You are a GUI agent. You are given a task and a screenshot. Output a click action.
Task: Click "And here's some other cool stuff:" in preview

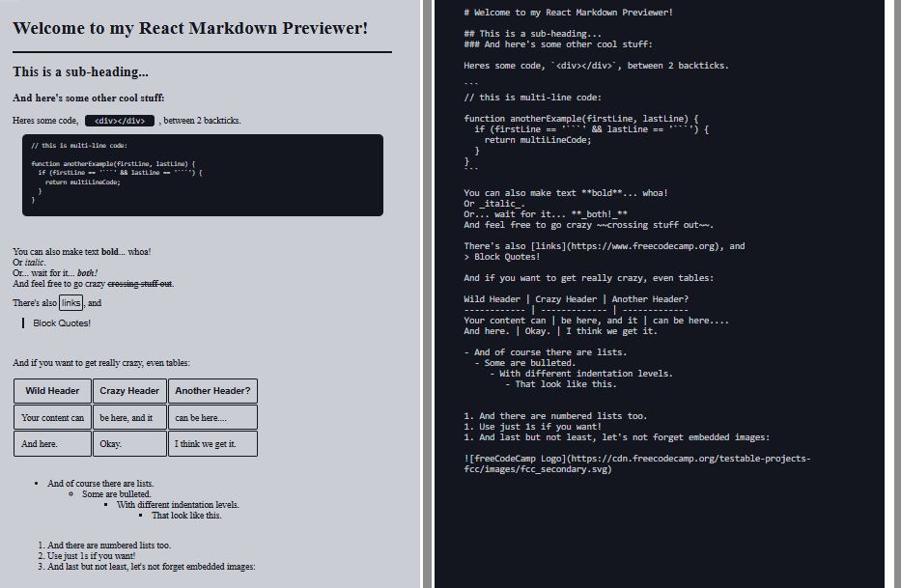(x=89, y=98)
